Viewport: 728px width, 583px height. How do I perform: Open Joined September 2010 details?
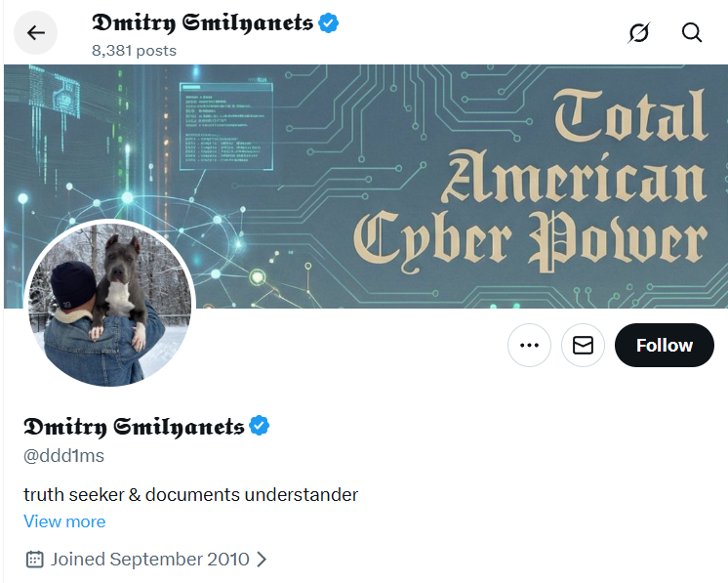[x=150, y=560]
